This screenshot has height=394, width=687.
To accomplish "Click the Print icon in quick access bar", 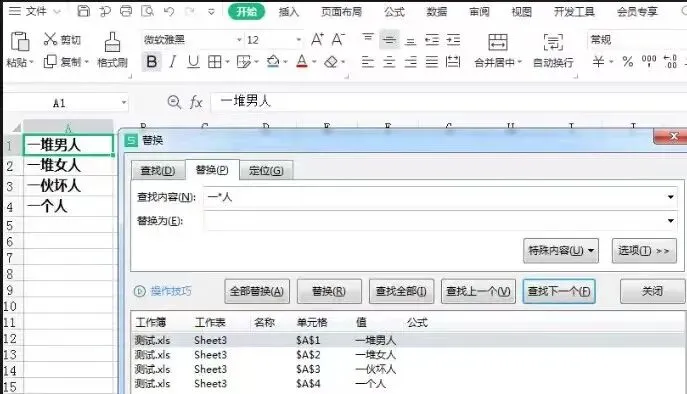I will tap(126, 11).
